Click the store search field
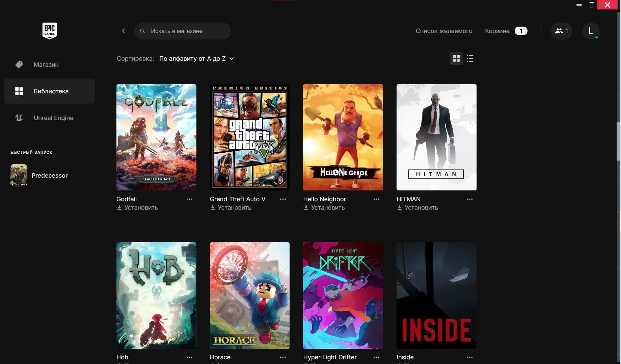The image size is (621, 364). pyautogui.click(x=183, y=31)
